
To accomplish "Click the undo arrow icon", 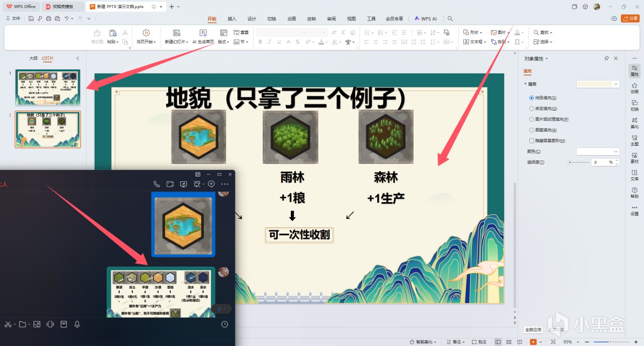I will [x=66, y=19].
